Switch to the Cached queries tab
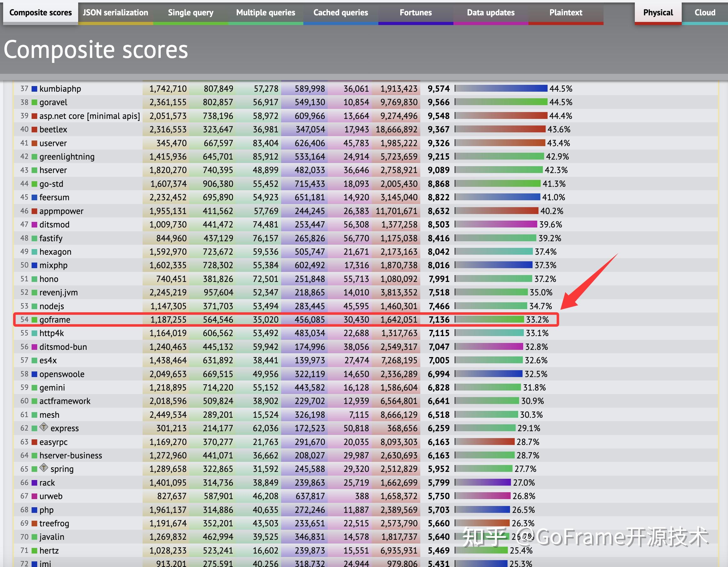The width and height of the screenshot is (728, 567). click(x=340, y=12)
